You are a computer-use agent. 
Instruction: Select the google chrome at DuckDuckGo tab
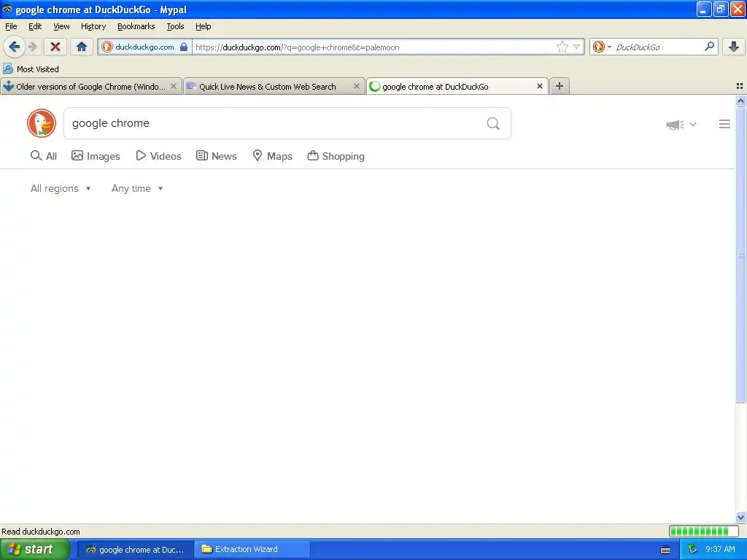(x=436, y=86)
